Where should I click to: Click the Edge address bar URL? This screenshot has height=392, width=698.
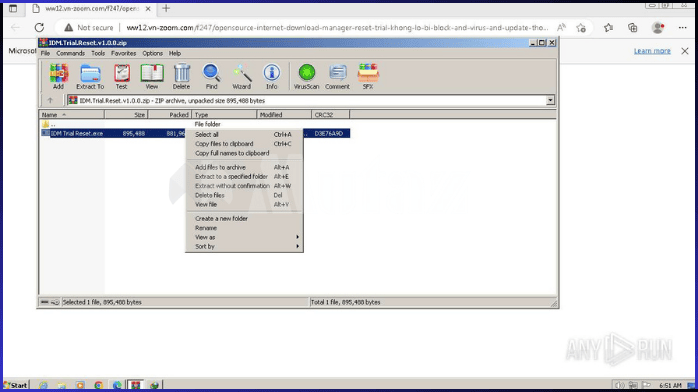337,28
